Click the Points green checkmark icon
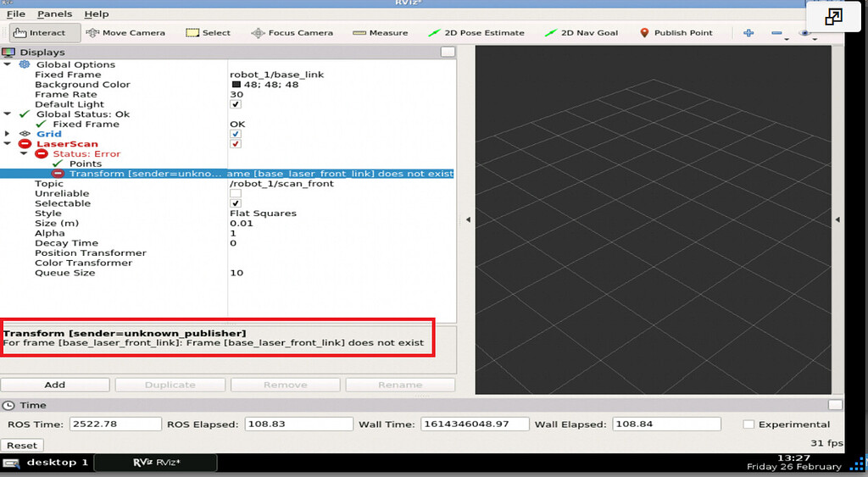The image size is (868, 477). [x=58, y=164]
